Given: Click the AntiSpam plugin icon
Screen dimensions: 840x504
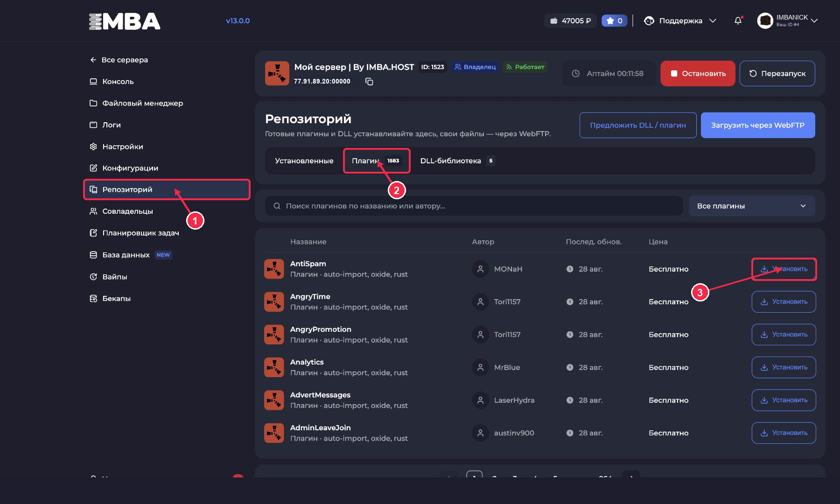Looking at the screenshot, I should [x=274, y=269].
